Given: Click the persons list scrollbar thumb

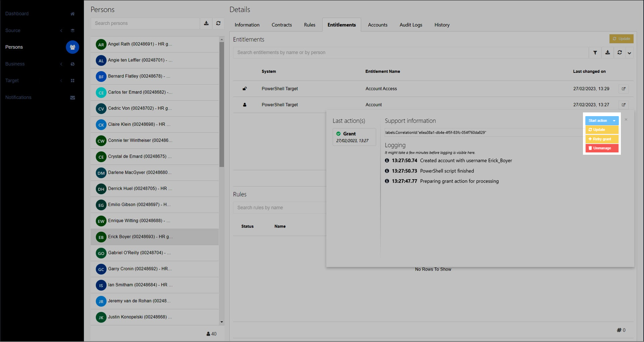Looking at the screenshot, I should point(222,104).
